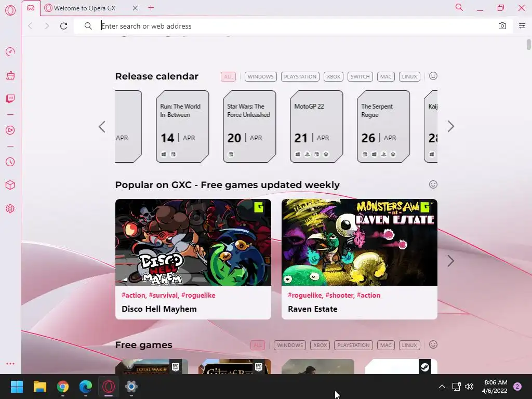The height and width of the screenshot is (399, 532).
Task: Open Windows Start menu
Action: (x=17, y=387)
